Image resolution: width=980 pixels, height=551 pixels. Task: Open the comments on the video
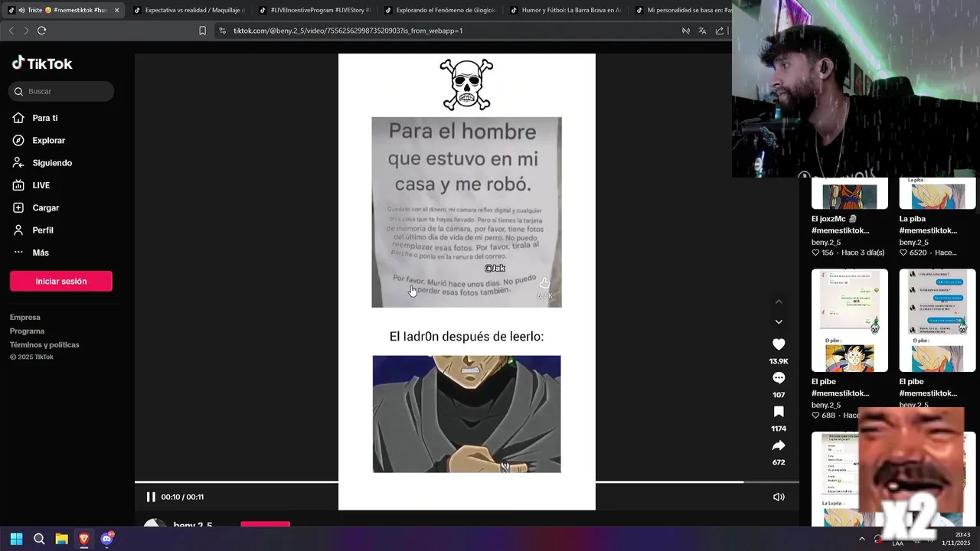[x=779, y=378]
